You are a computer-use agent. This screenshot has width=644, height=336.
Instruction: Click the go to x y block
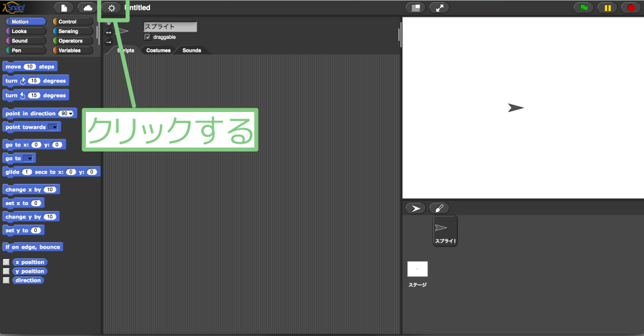coord(34,144)
